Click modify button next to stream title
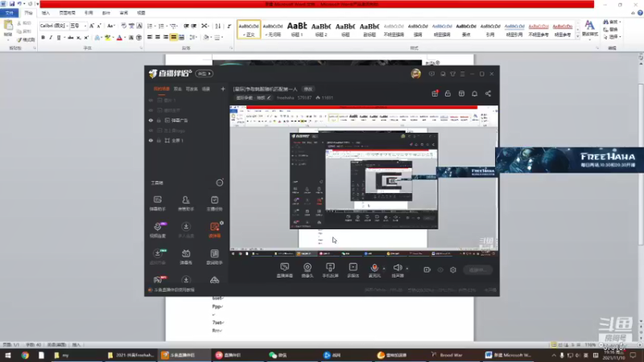The height and width of the screenshot is (362, 644). pyautogui.click(x=308, y=89)
